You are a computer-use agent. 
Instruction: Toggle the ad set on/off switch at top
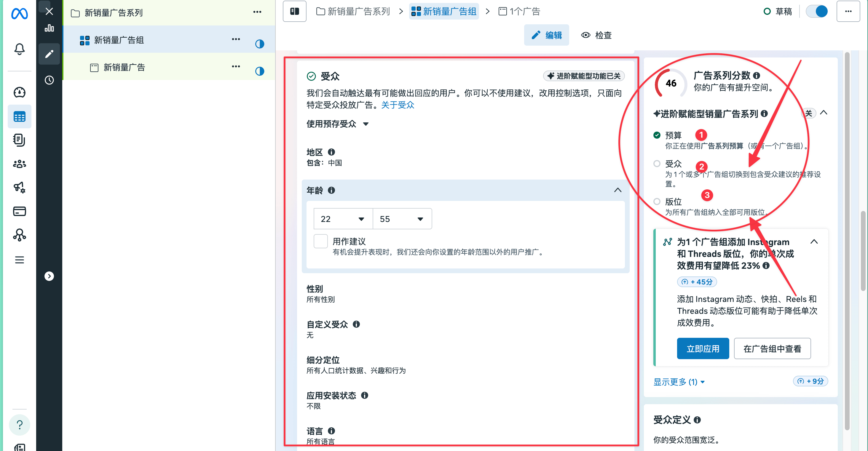pyautogui.click(x=817, y=12)
